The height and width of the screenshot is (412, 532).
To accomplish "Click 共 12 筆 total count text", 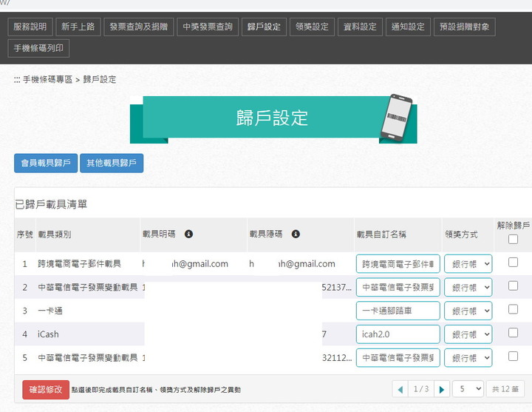I will tap(505, 389).
